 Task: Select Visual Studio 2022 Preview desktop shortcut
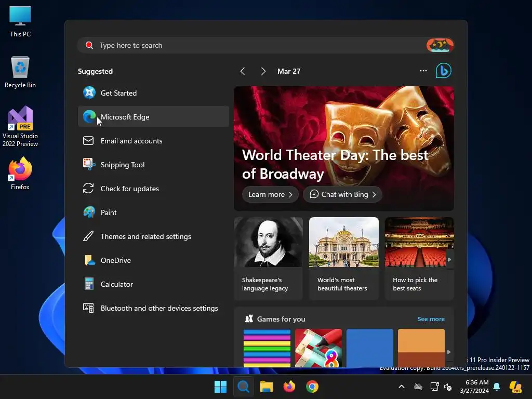(20, 127)
